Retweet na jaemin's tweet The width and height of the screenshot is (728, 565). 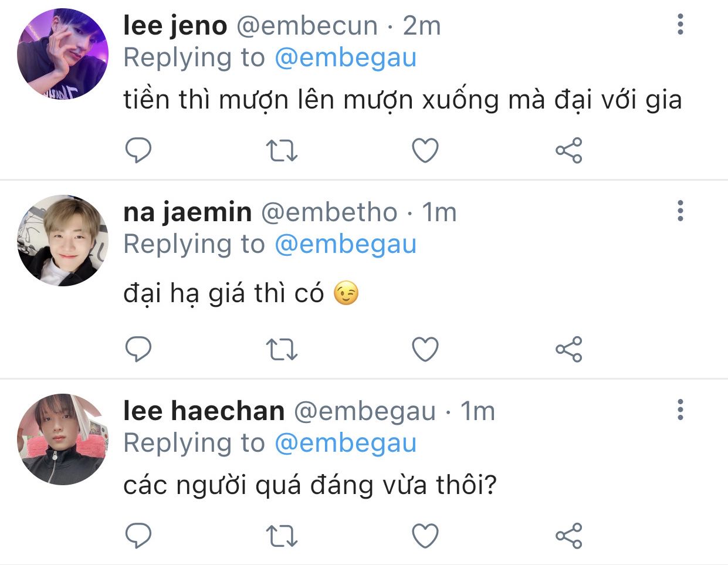[282, 350]
